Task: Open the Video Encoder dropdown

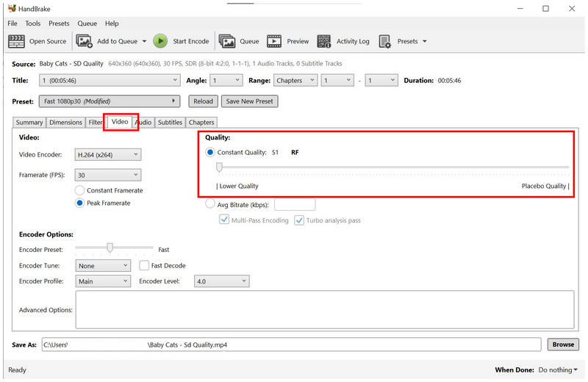Action: pyautogui.click(x=107, y=154)
